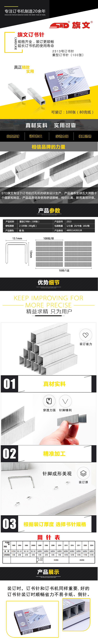Select the 使用顺畅 feature tag
The width and height of the screenshot is (98, 644).
pos(85,136)
